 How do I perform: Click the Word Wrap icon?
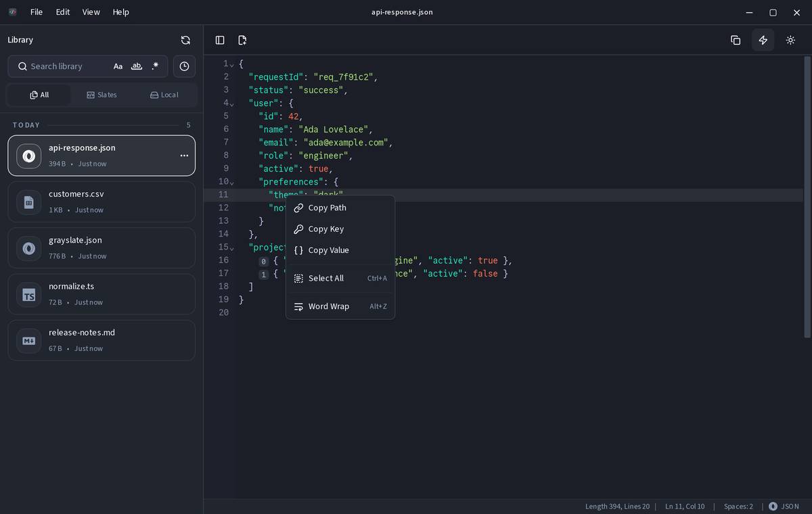tap(298, 306)
